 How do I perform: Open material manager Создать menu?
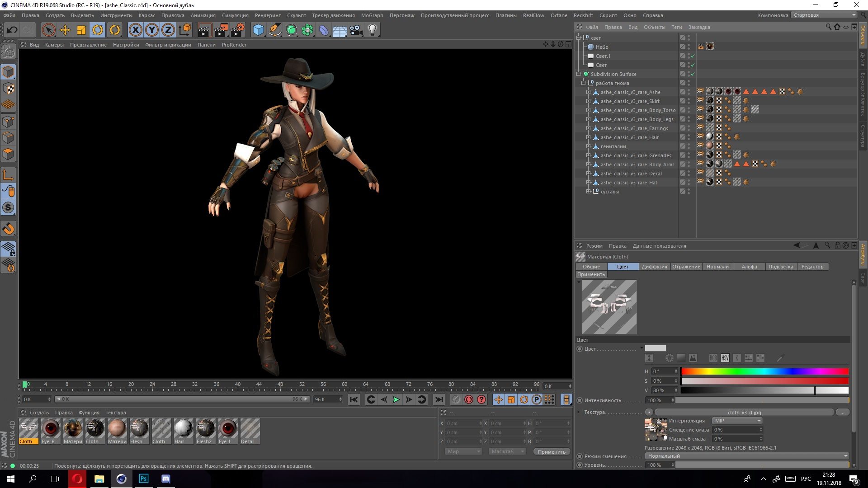pyautogui.click(x=39, y=413)
